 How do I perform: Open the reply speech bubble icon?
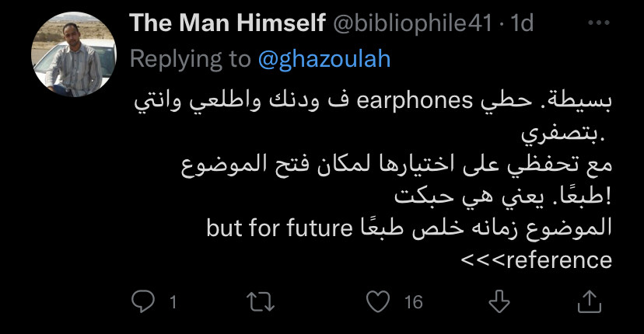coord(143,301)
